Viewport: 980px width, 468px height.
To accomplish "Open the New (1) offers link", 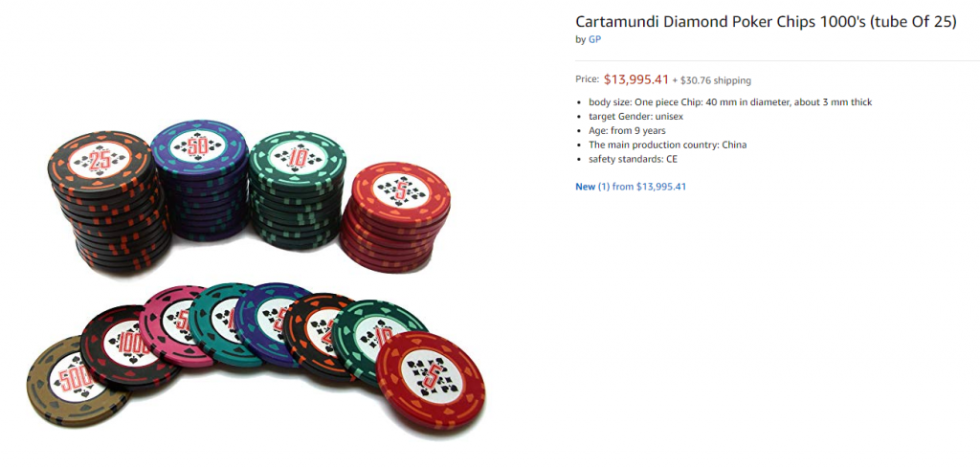I will (x=630, y=187).
